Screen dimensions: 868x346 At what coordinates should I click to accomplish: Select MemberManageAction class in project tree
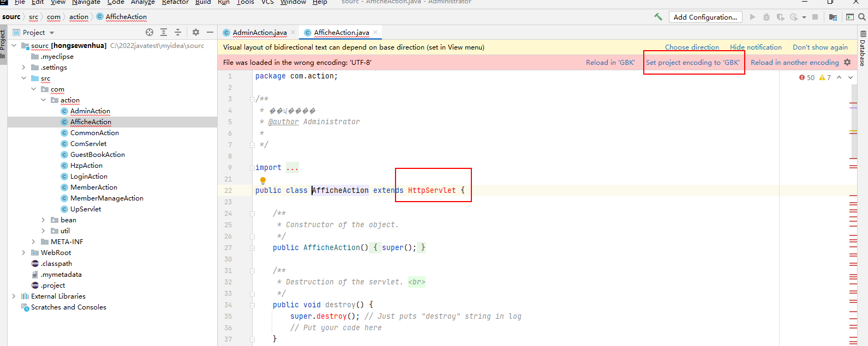107,198
